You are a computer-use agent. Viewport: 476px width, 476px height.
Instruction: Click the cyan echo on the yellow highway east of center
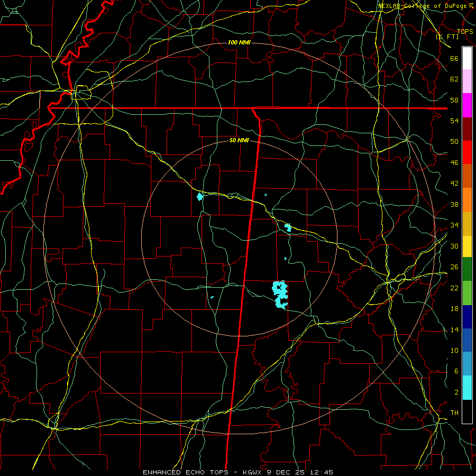288,227
